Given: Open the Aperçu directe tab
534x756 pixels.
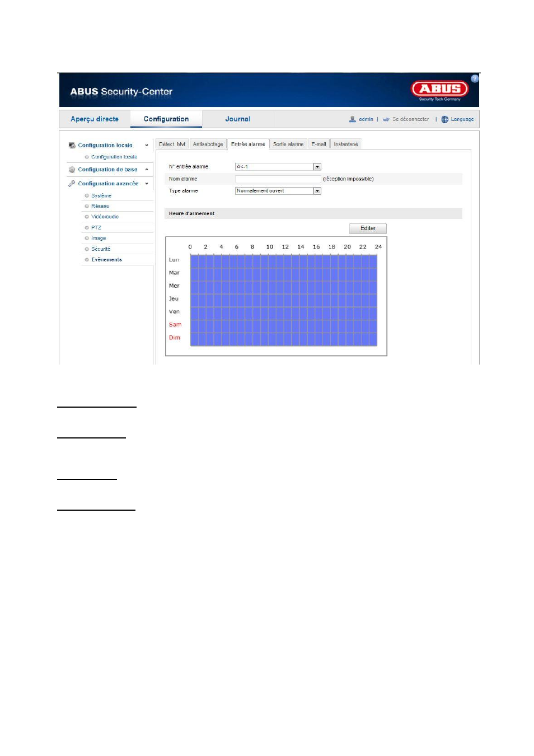Looking at the screenshot, I should 95,119.
